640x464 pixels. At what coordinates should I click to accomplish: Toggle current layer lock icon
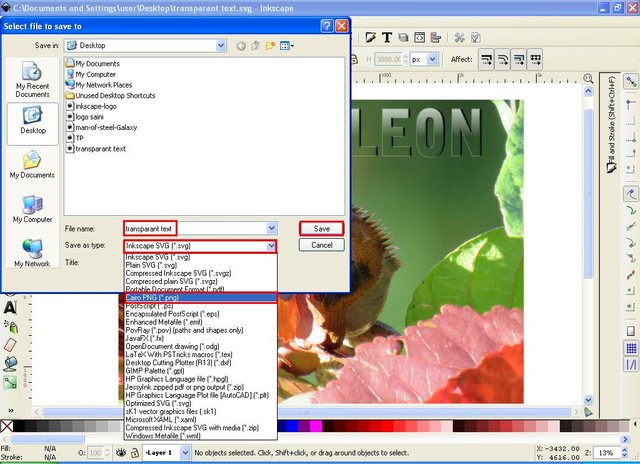pos(134,453)
